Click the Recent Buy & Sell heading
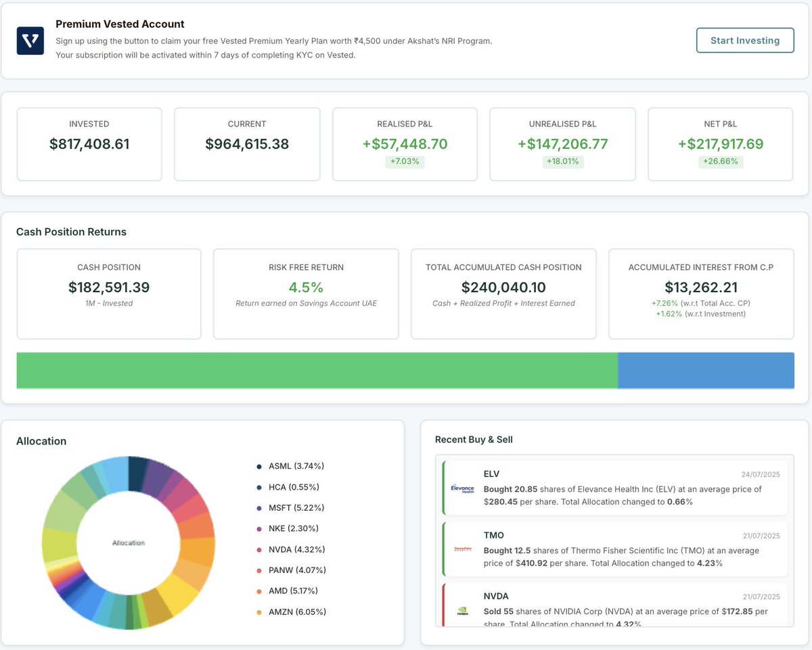 (474, 440)
